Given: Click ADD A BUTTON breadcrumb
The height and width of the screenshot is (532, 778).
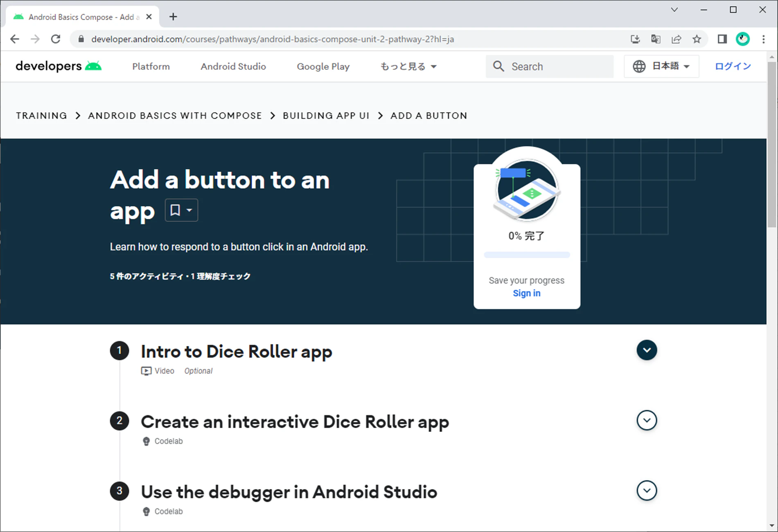Looking at the screenshot, I should pyautogui.click(x=429, y=116).
